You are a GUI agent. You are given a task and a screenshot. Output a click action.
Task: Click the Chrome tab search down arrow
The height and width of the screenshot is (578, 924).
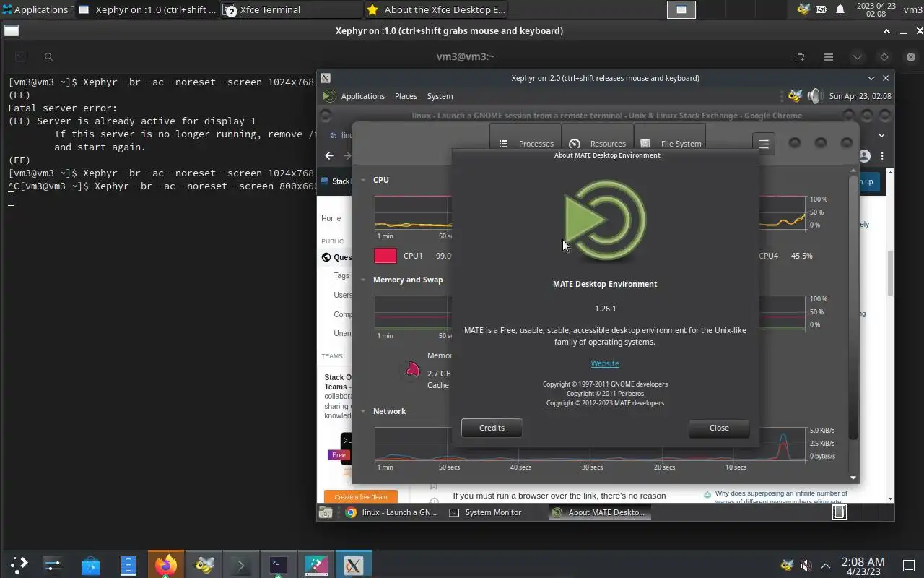tap(881, 135)
